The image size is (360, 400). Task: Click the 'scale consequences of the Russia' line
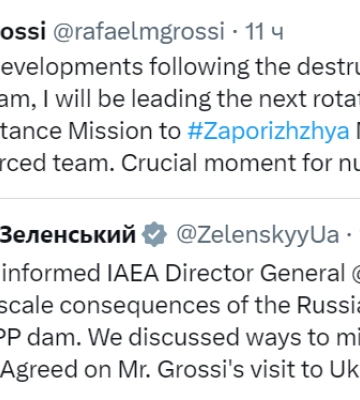tap(180, 306)
